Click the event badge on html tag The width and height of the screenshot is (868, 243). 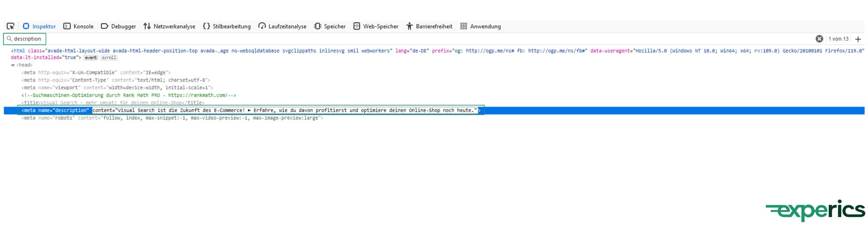[x=91, y=58]
